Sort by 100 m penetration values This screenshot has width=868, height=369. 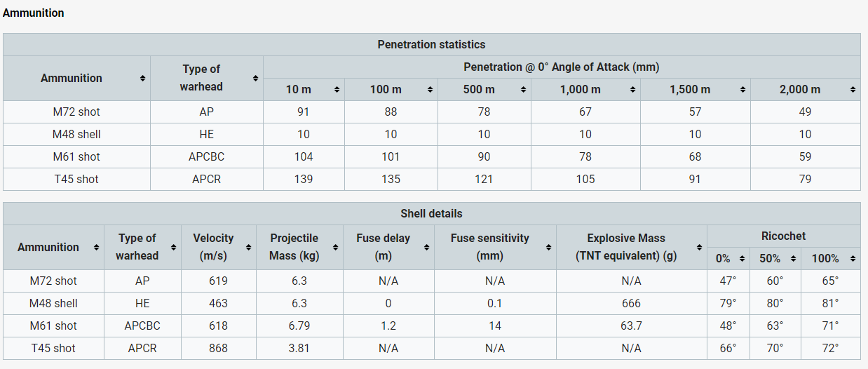tap(430, 90)
